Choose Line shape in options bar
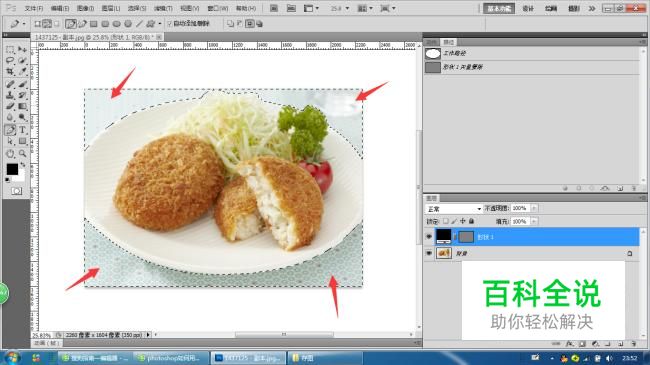Viewport: 650px width, 365px height. coord(139,24)
